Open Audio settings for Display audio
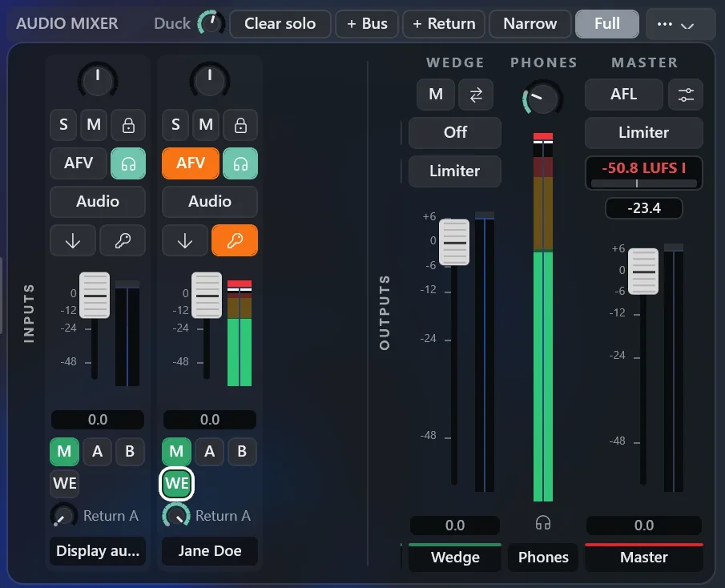 [98, 202]
